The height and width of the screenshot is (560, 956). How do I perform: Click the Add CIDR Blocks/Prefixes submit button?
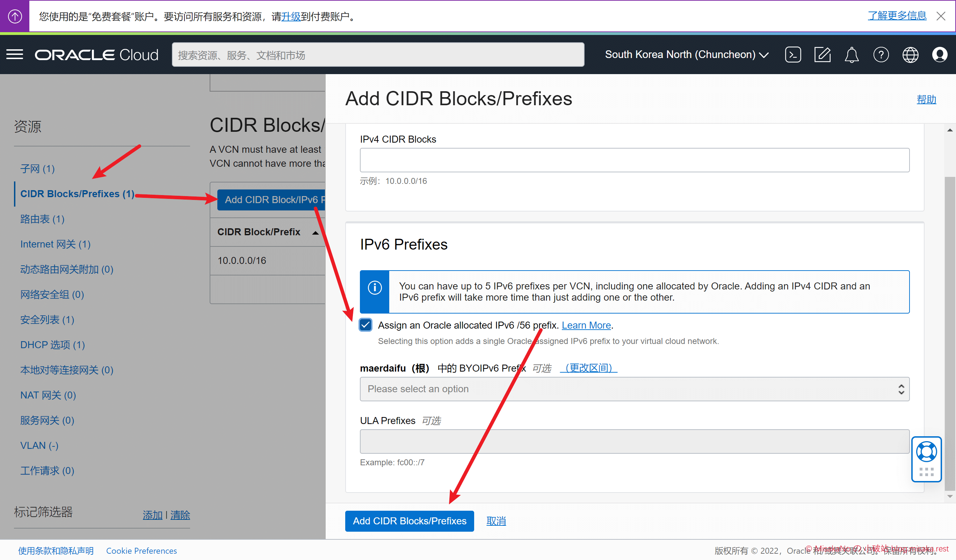click(409, 521)
